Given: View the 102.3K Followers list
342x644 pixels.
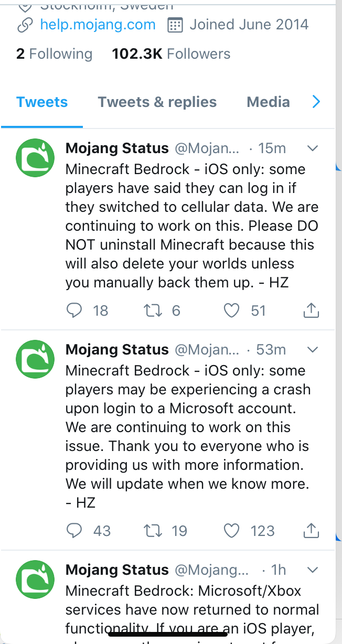Looking at the screenshot, I should coord(171,53).
